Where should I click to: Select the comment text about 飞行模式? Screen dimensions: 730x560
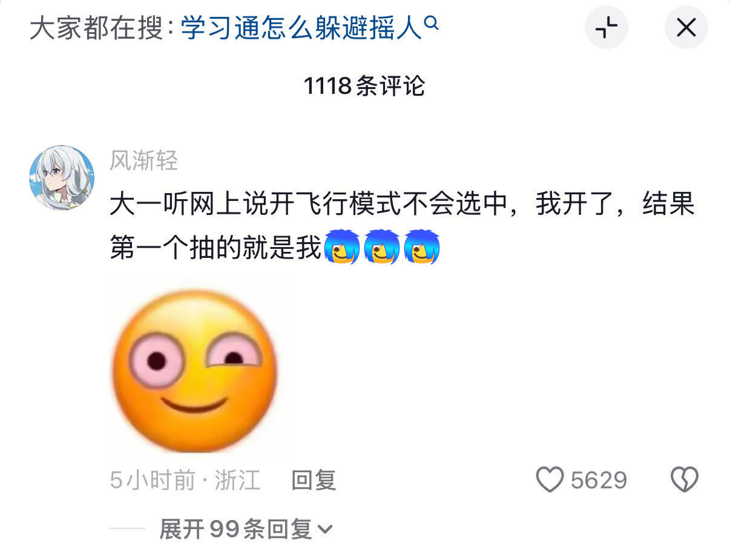click(x=402, y=226)
